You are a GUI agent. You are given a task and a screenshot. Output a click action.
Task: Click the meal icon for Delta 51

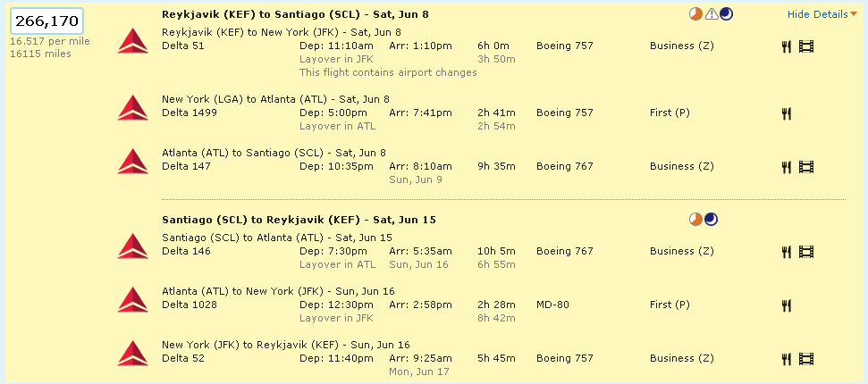pos(787,46)
